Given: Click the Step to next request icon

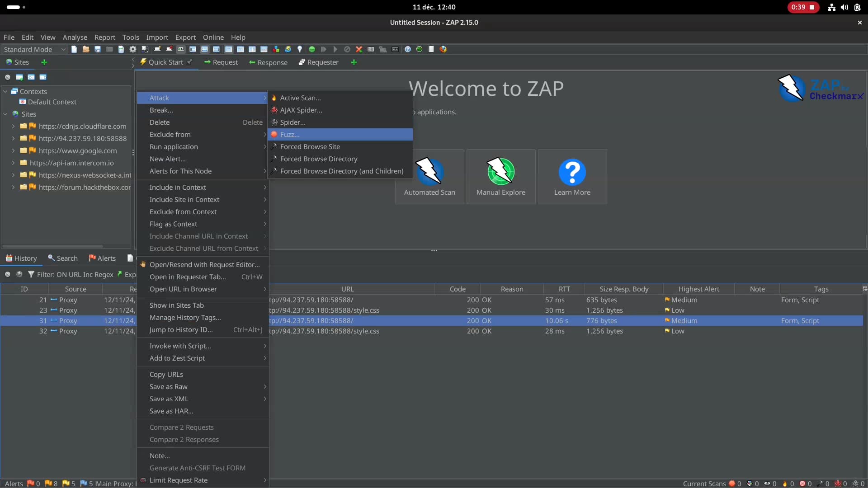Looking at the screenshot, I should pos(324,49).
